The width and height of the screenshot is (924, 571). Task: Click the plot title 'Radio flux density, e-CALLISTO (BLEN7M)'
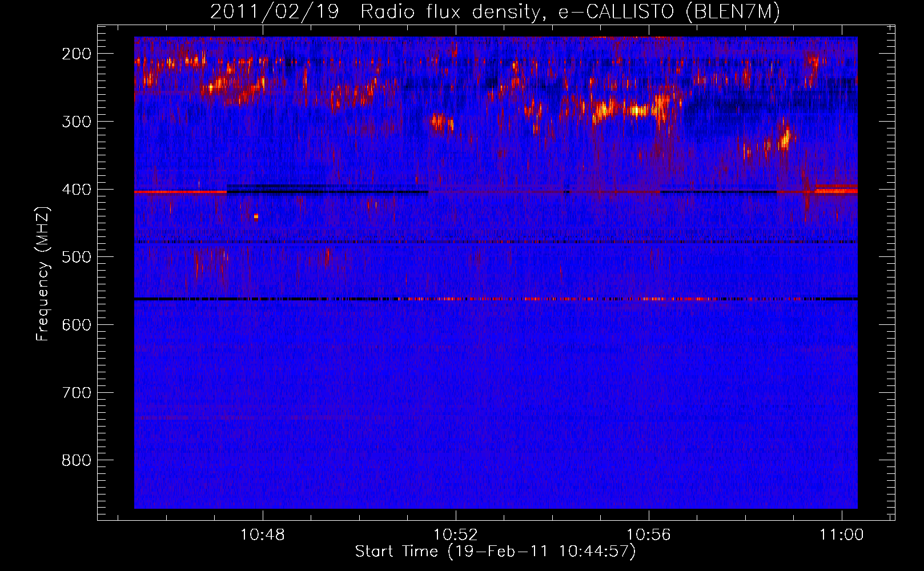point(570,12)
